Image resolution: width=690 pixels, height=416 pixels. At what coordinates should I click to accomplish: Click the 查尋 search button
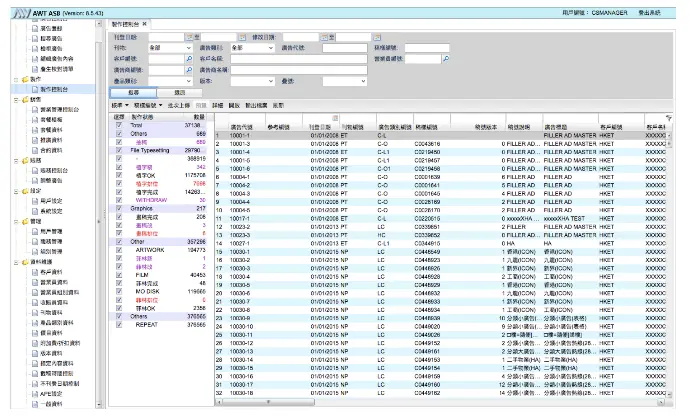[132, 91]
